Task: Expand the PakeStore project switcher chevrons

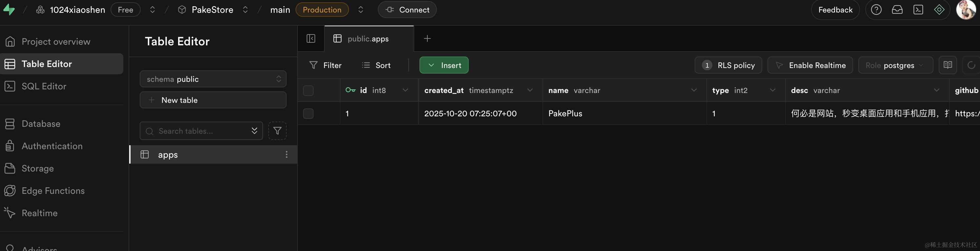Action: (245, 10)
